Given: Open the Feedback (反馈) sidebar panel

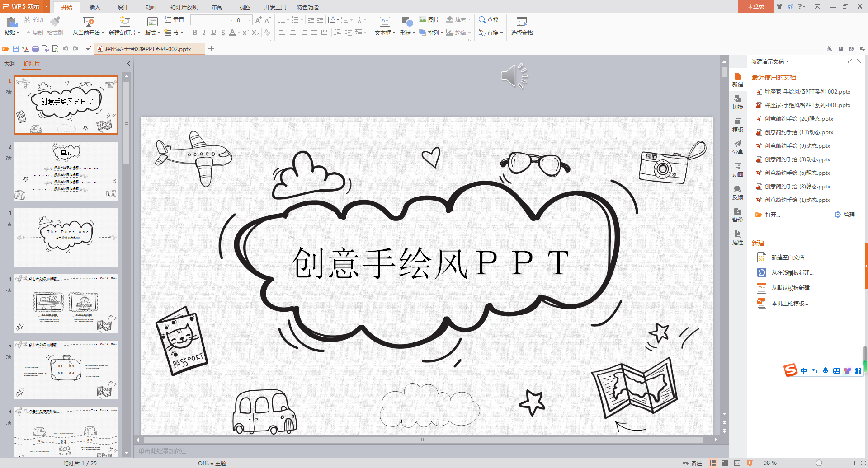Looking at the screenshot, I should pos(738,193).
